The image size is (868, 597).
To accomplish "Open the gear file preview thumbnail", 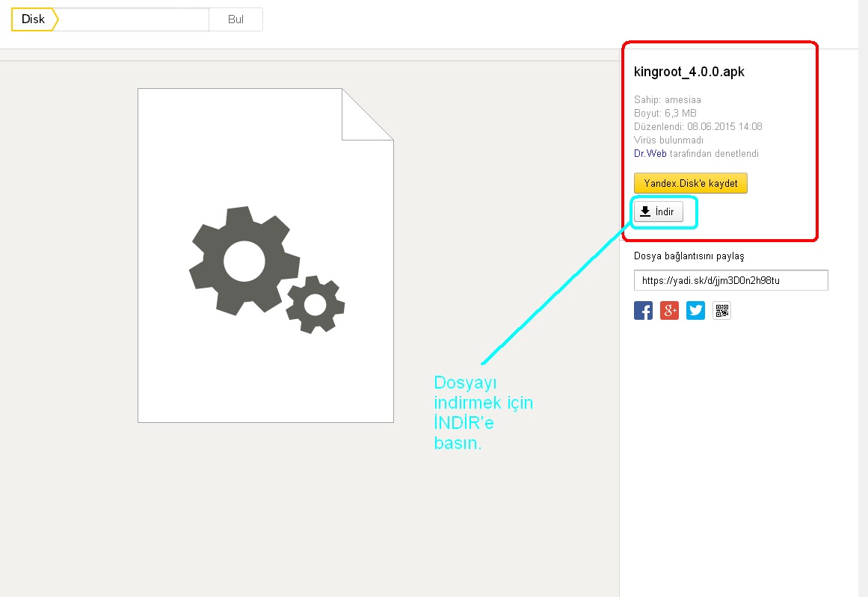I will coord(265,256).
